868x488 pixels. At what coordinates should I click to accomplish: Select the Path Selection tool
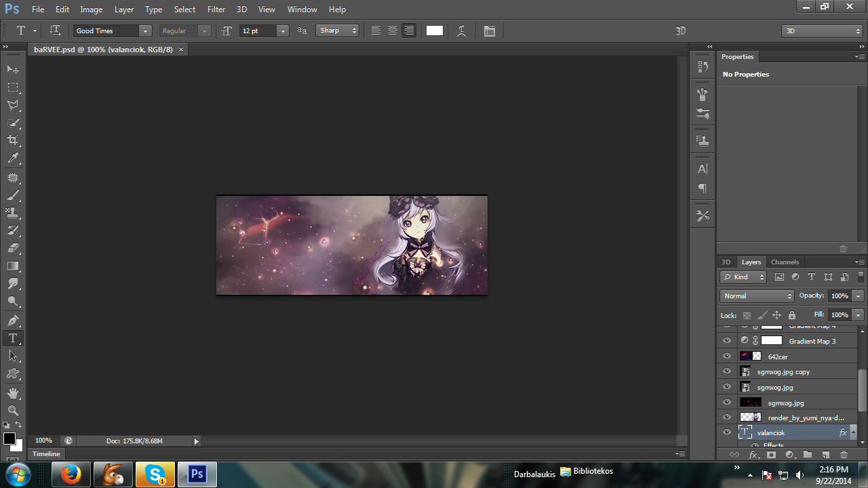tap(13, 355)
